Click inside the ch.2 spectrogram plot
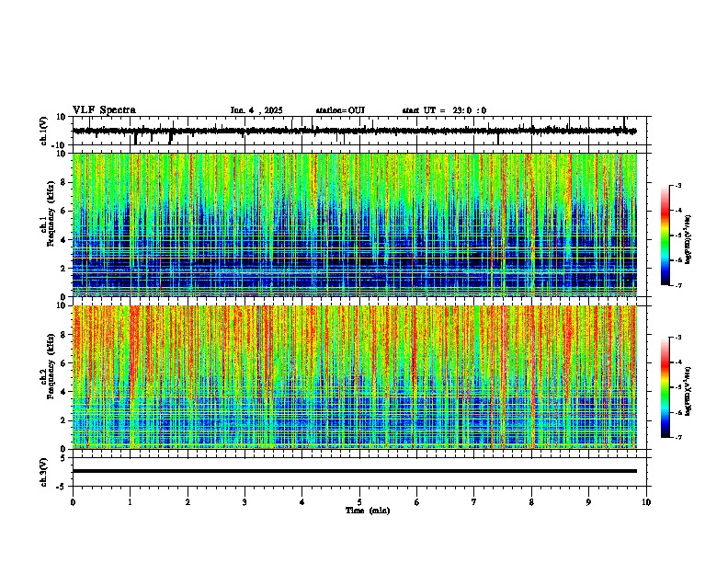Viewport: 728px width, 563px height. (355, 377)
